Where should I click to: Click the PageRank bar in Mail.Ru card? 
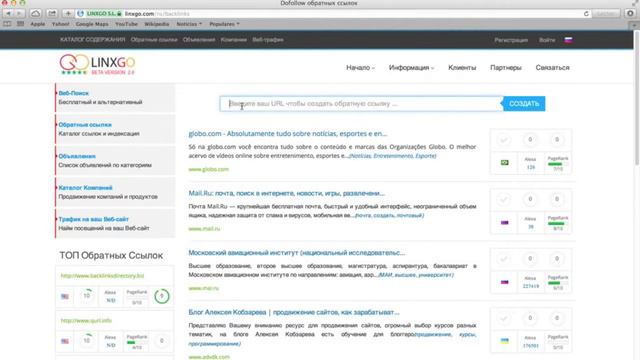[558, 223]
